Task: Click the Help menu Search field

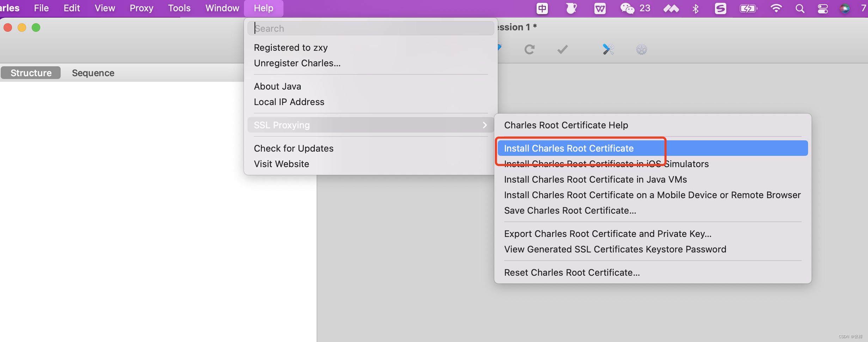Action: click(371, 28)
